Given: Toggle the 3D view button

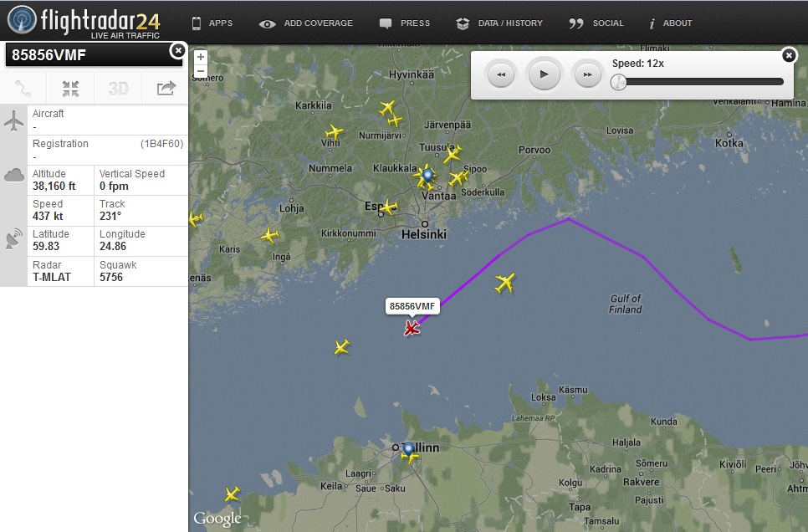Looking at the screenshot, I should point(118,88).
